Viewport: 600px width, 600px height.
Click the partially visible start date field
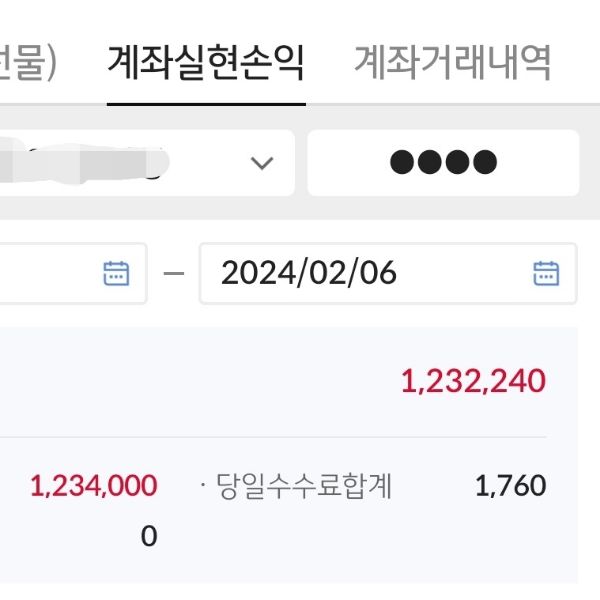point(50,273)
